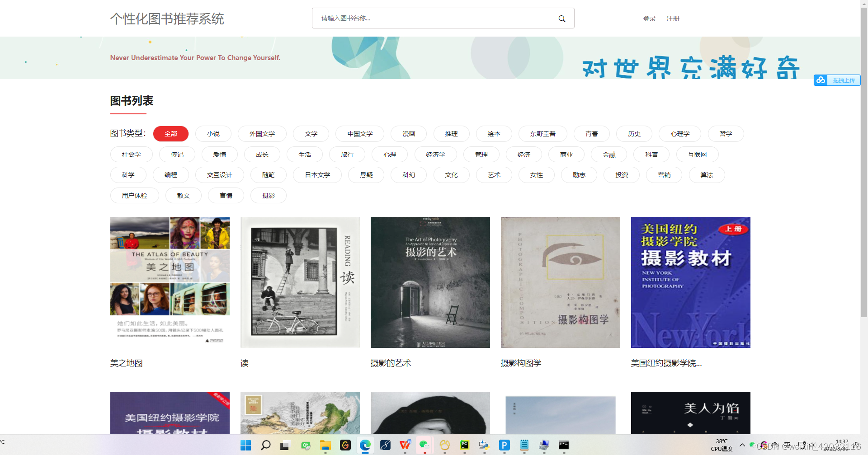Open the 摄影构图学 book cover
This screenshot has height=455, width=868.
tap(561, 282)
